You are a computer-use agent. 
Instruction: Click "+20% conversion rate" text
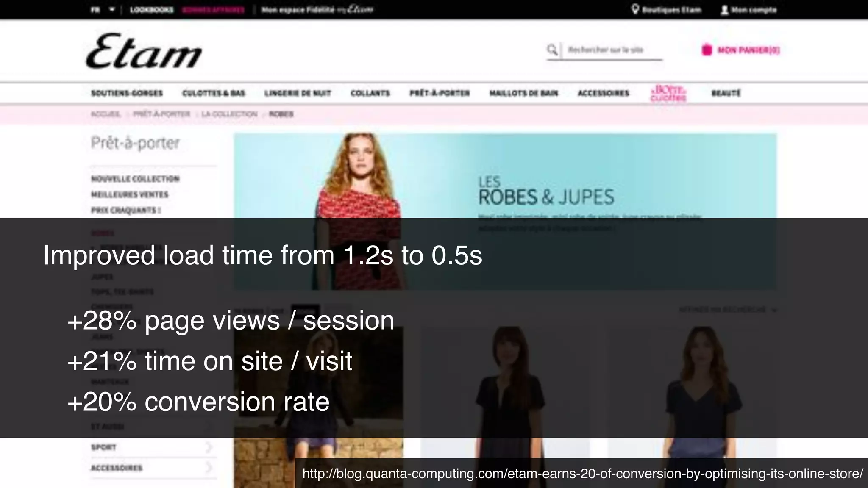point(198,402)
